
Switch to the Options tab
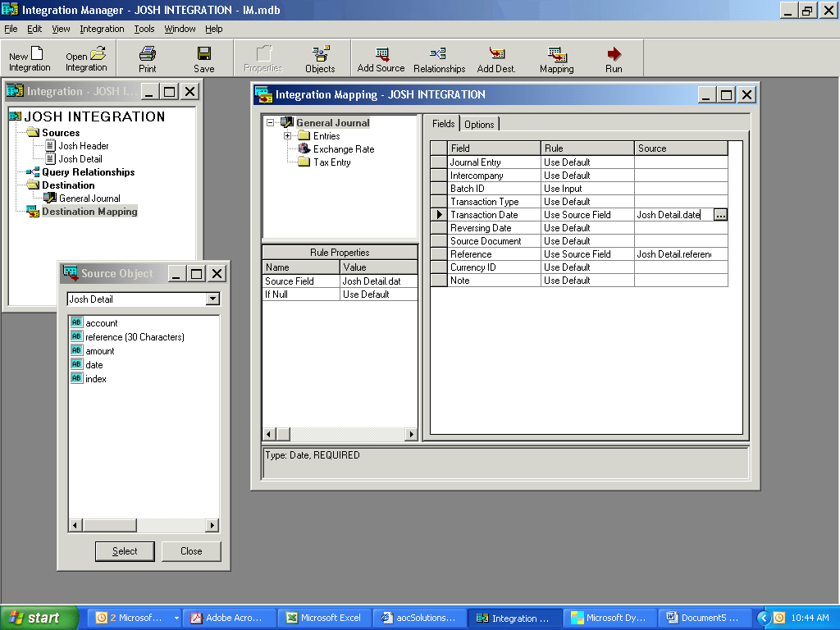tap(479, 124)
